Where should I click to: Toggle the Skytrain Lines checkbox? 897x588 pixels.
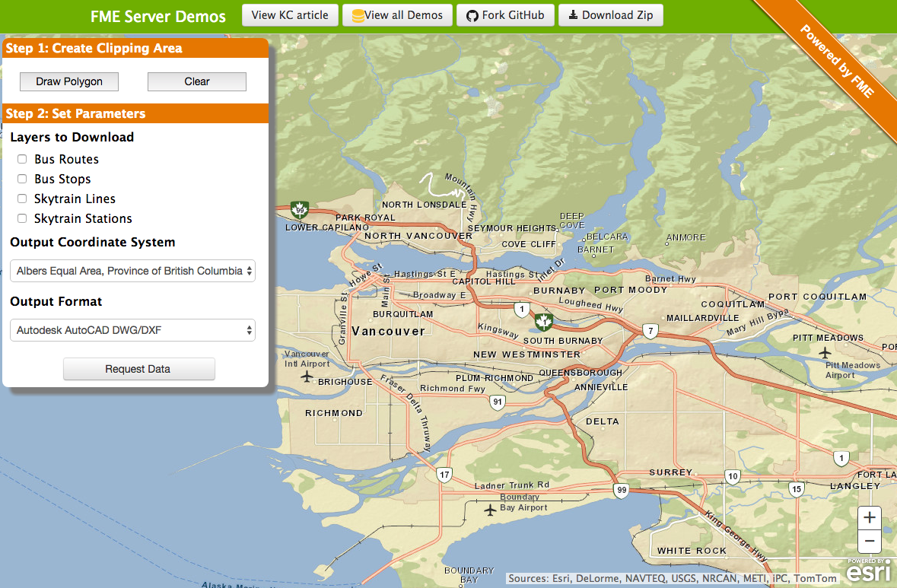pyautogui.click(x=22, y=199)
